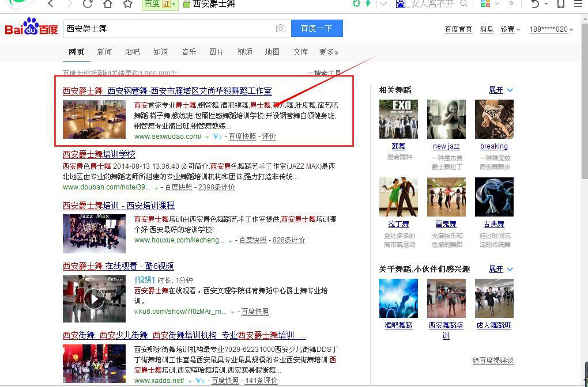Click the 雷鬼舞 thumbnail image
This screenshot has width=588, height=387.
click(446, 197)
